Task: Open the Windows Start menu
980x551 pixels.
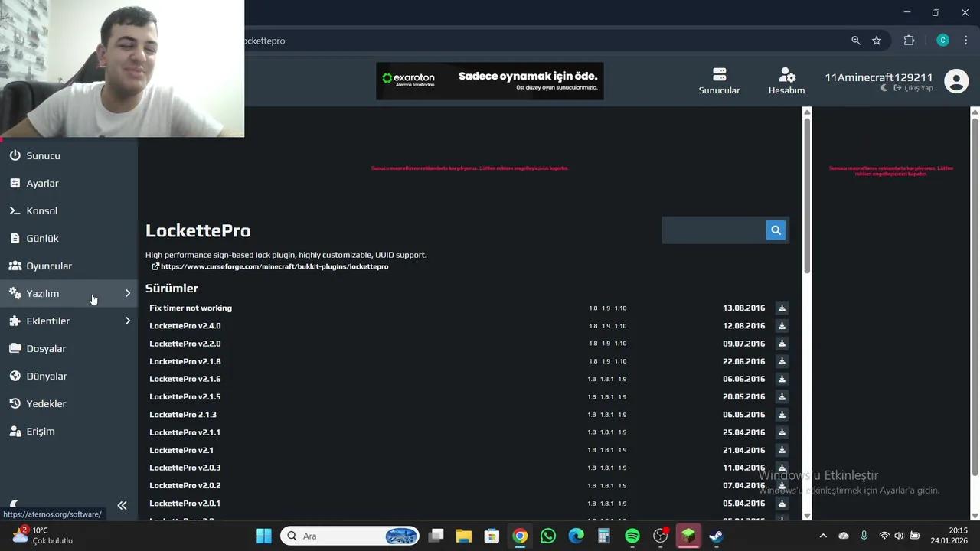Action: [x=264, y=536]
